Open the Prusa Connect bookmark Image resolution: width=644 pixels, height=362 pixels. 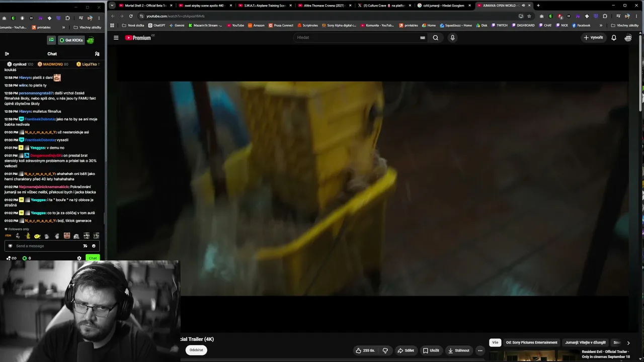point(281,25)
